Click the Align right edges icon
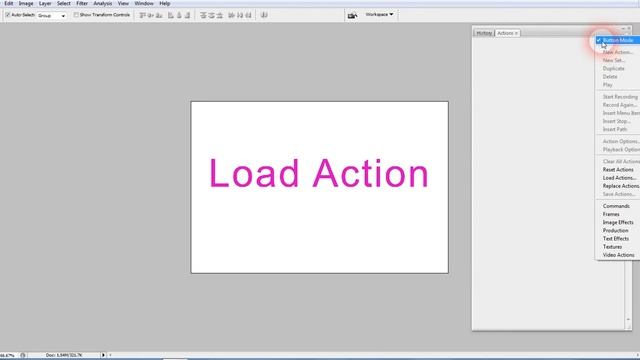This screenshot has width=640, height=360. (x=187, y=16)
